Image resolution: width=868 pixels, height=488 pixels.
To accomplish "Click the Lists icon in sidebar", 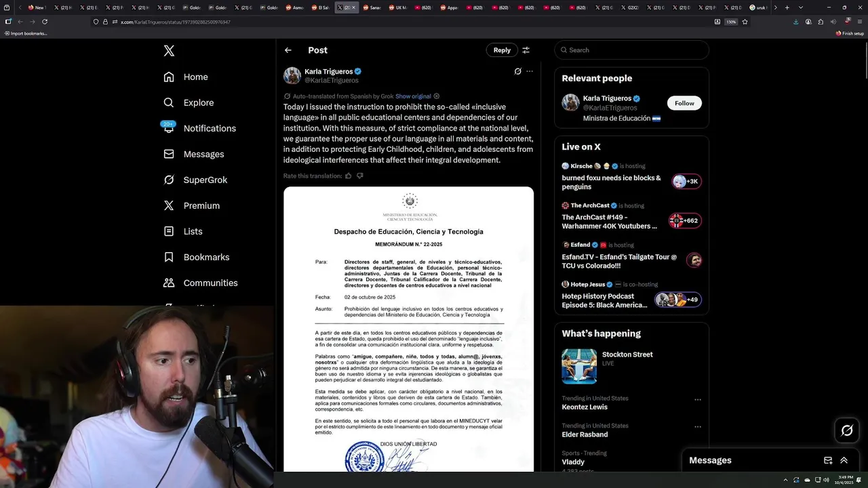I will [x=169, y=232].
